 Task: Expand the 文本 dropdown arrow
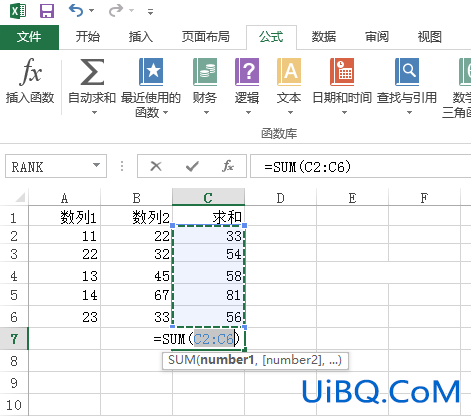click(290, 113)
